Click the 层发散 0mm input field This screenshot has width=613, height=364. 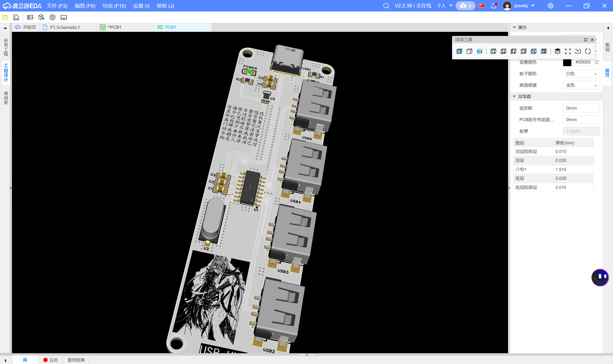(x=581, y=108)
